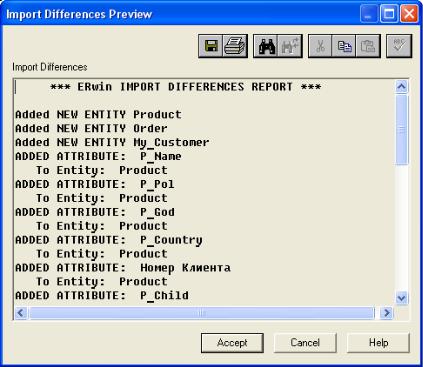Click the vertical scrollbar thumb
This screenshot has height=367, width=423.
401,130
